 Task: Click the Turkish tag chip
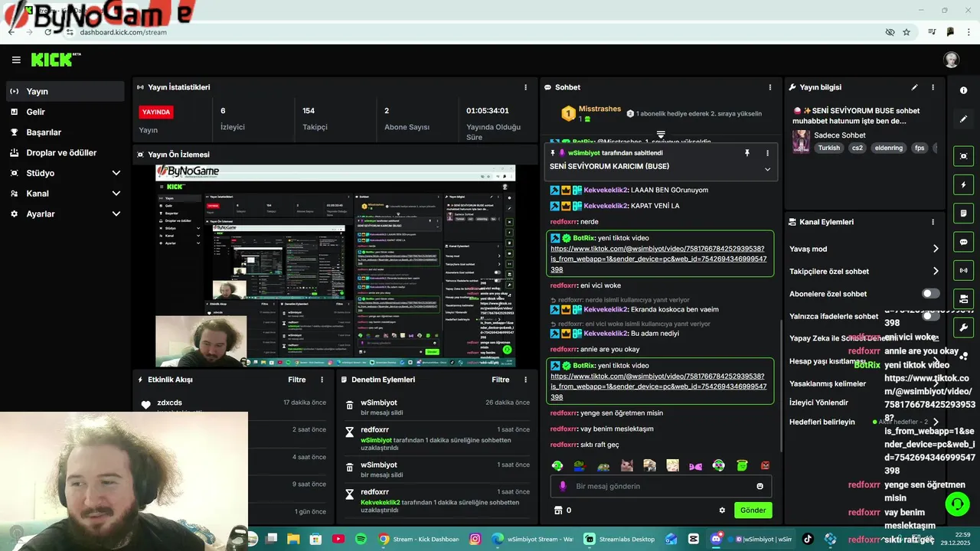[x=829, y=148]
